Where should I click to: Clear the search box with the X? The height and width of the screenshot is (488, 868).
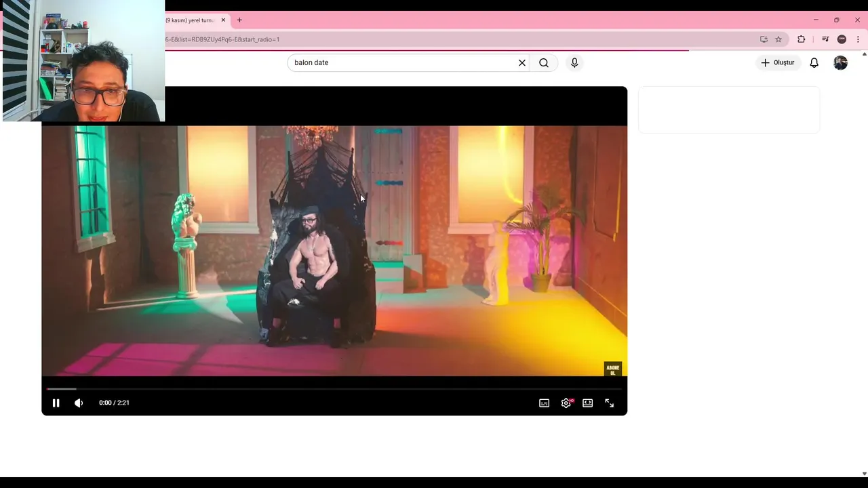click(522, 62)
